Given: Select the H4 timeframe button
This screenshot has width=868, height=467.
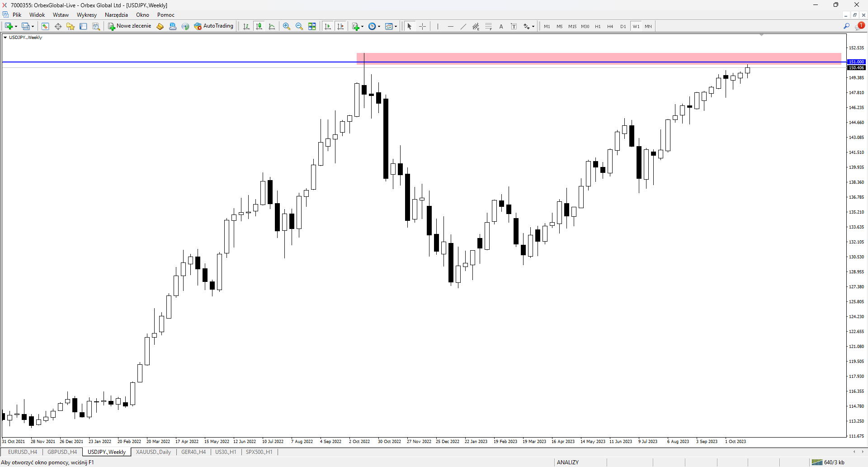Looking at the screenshot, I should 610,26.
